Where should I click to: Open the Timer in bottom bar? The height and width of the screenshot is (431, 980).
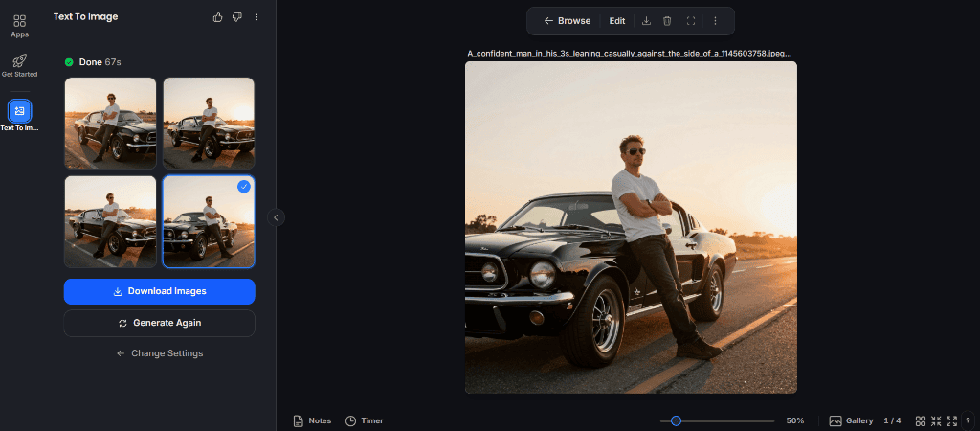(365, 420)
